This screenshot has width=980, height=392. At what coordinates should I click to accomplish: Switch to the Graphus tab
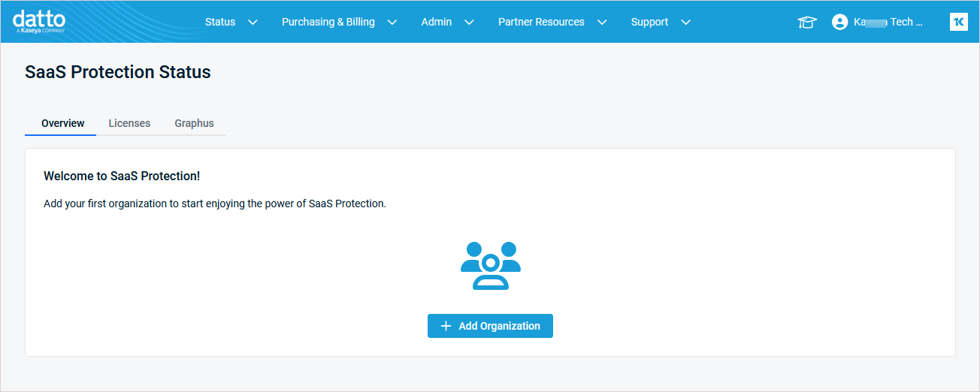[194, 123]
